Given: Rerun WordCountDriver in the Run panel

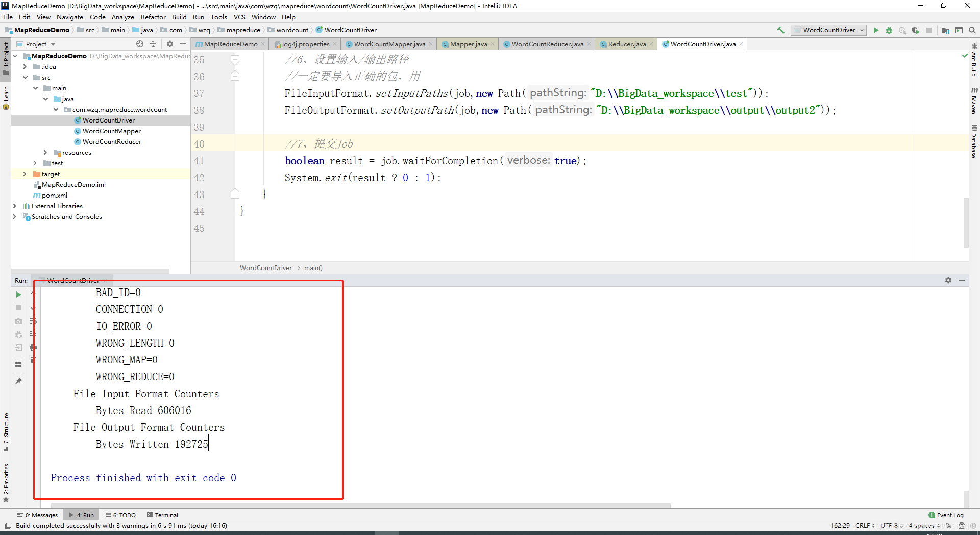Looking at the screenshot, I should click(18, 295).
